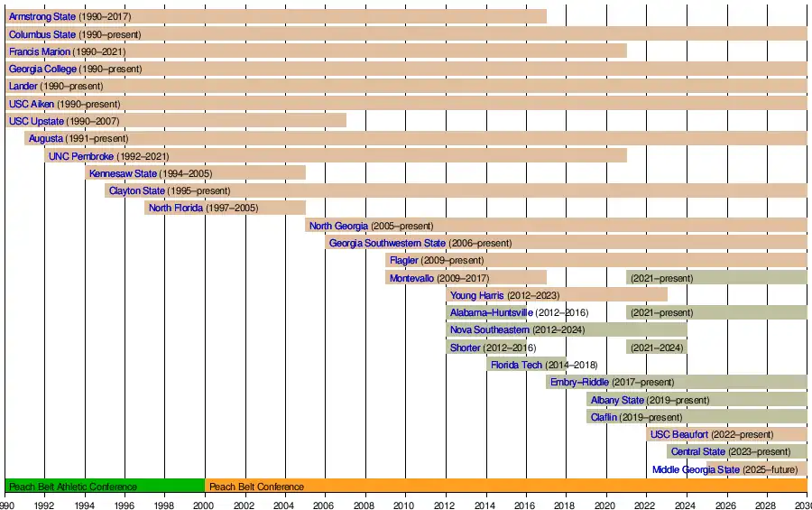Viewport: 812px width, 510px height.
Task: Follow the Francis Marion link
Action: [x=40, y=51]
